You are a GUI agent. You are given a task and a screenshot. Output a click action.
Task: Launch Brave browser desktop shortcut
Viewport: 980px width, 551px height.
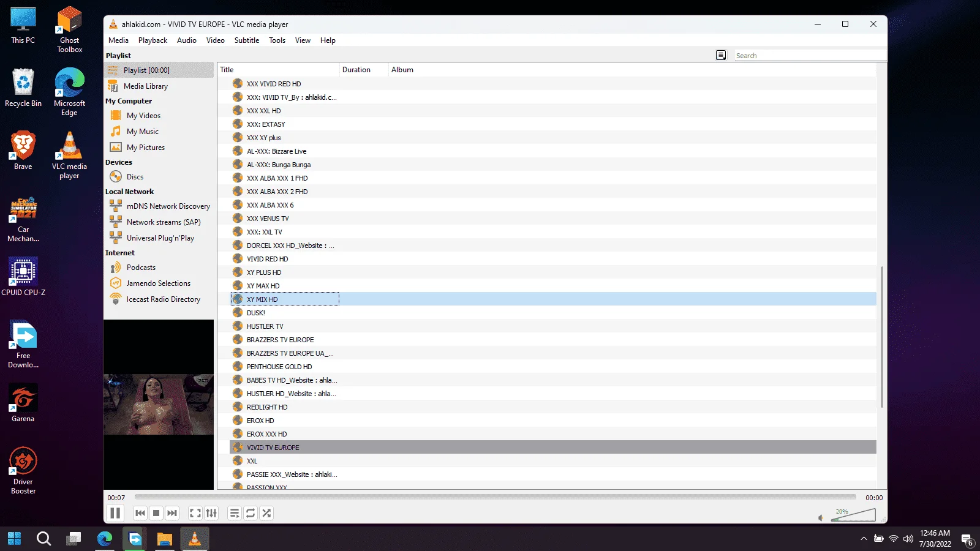[x=23, y=151]
